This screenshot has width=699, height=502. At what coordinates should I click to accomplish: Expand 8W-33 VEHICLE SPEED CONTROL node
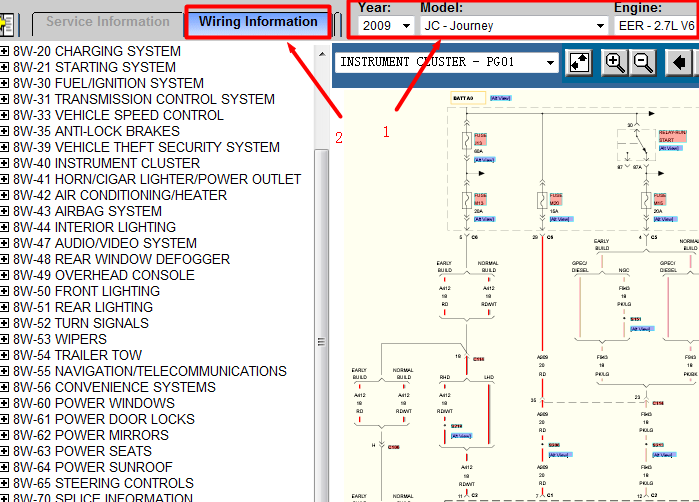click(4, 115)
